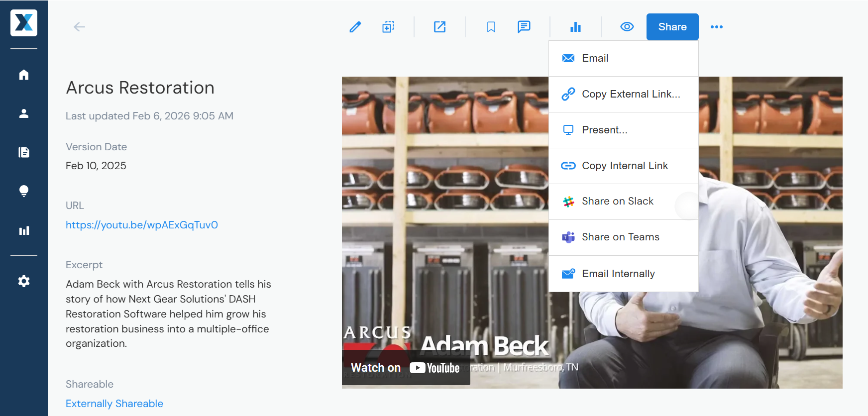
Task: Select Copy Internal Link option
Action: (x=624, y=166)
